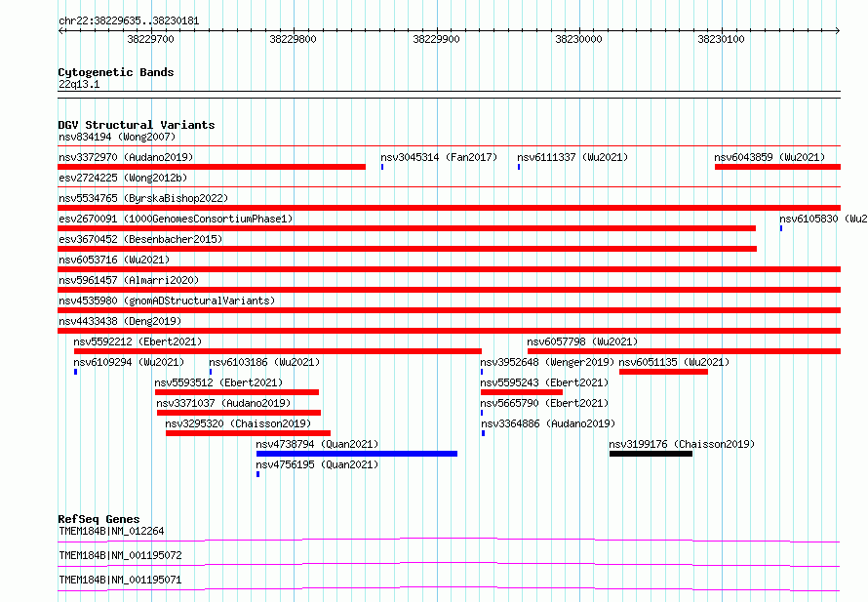The image size is (868, 602).
Task: Select the nsv3199176 (Chaisson2019) label
Action: [x=682, y=444]
